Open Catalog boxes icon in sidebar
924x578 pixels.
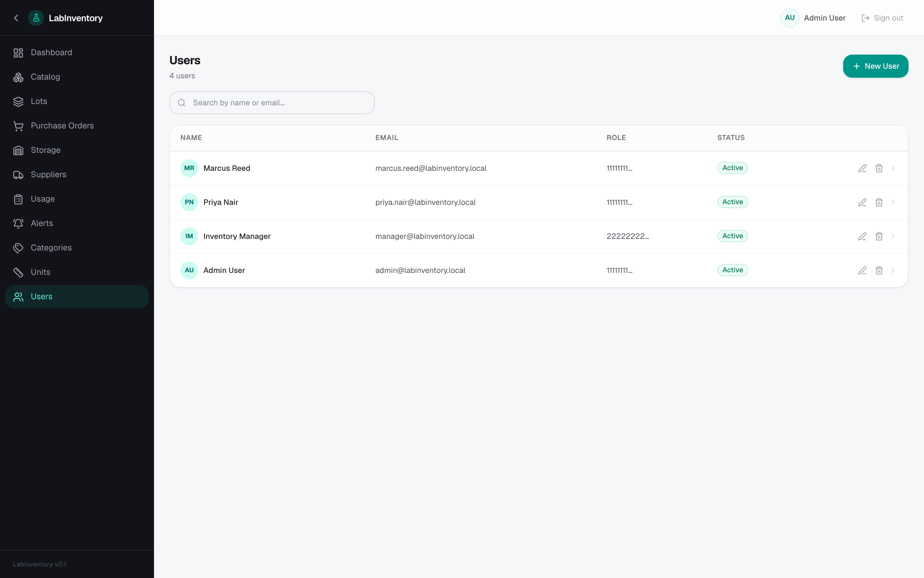(x=18, y=77)
